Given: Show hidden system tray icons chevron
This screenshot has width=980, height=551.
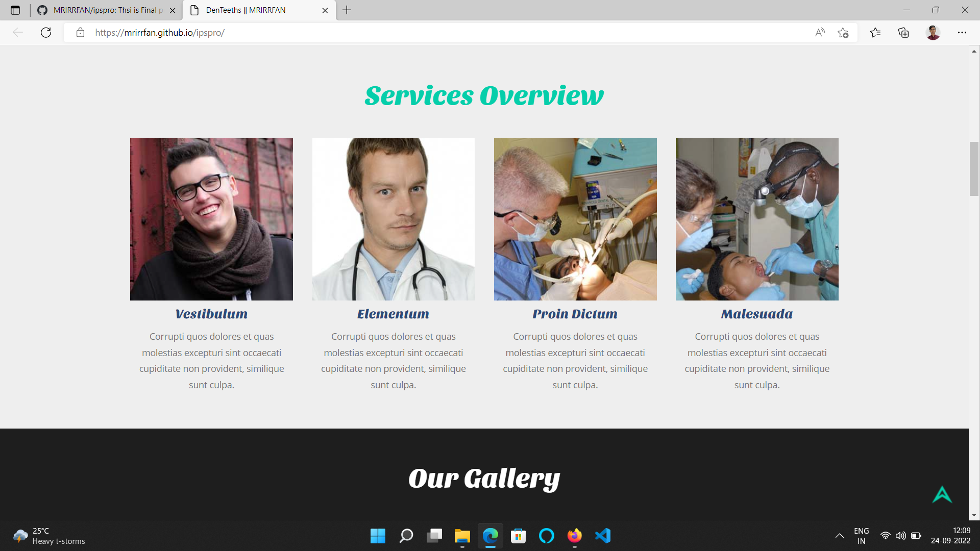Looking at the screenshot, I should pyautogui.click(x=839, y=536).
